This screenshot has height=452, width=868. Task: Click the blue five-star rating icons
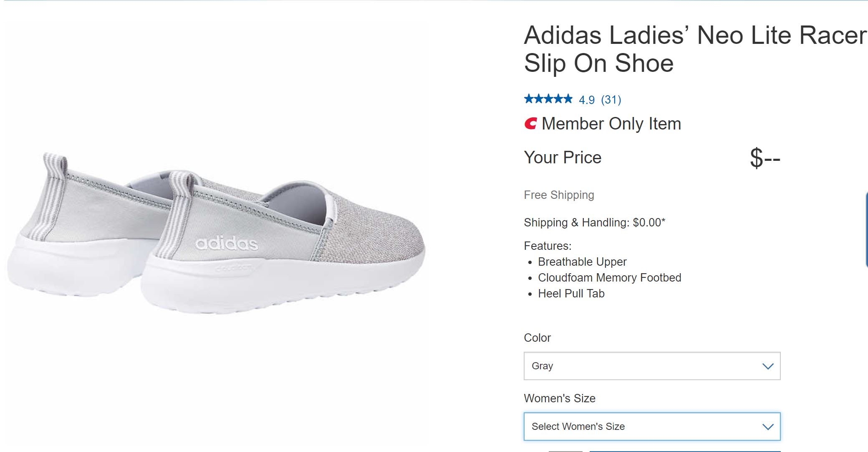coord(548,99)
